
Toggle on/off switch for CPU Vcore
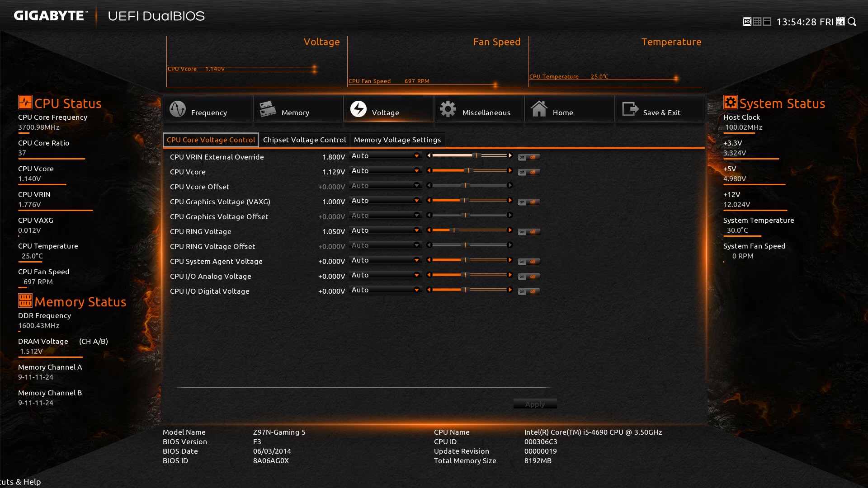[529, 172]
